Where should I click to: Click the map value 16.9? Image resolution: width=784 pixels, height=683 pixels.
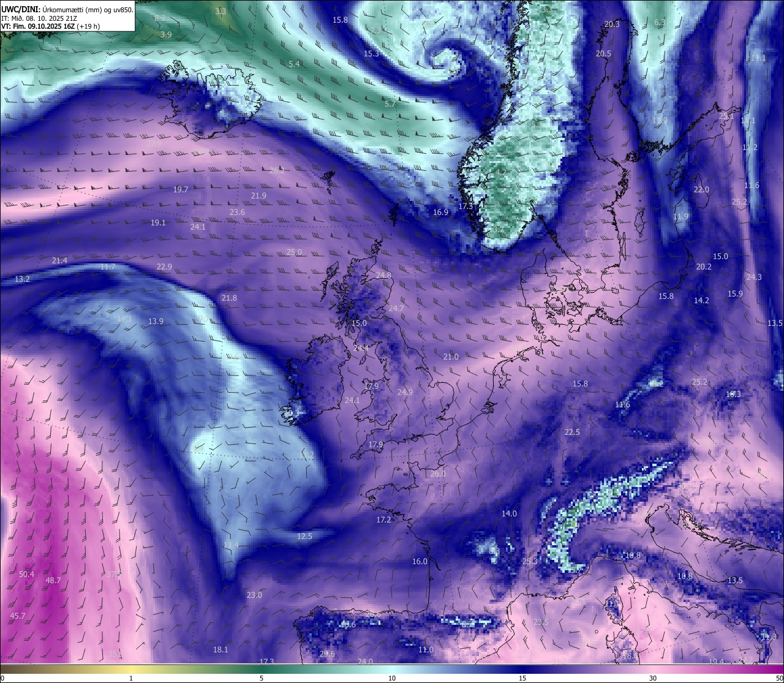pyautogui.click(x=441, y=213)
